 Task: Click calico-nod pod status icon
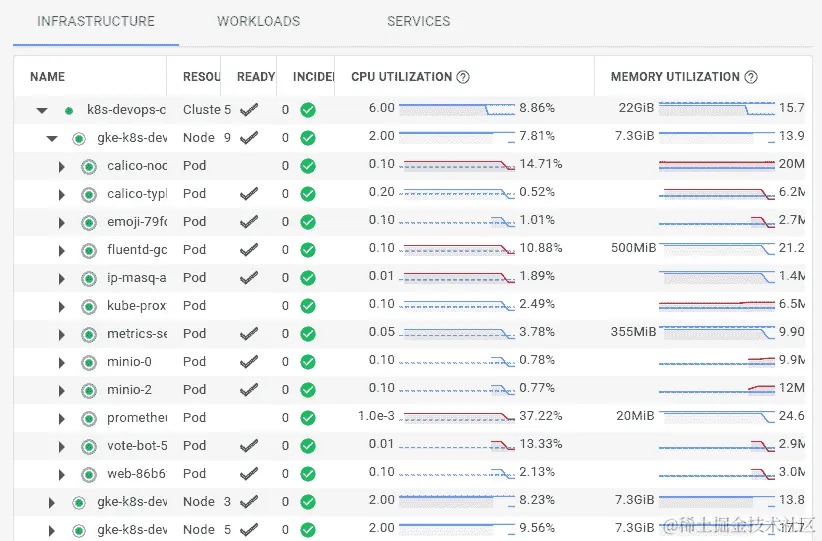[89, 167]
